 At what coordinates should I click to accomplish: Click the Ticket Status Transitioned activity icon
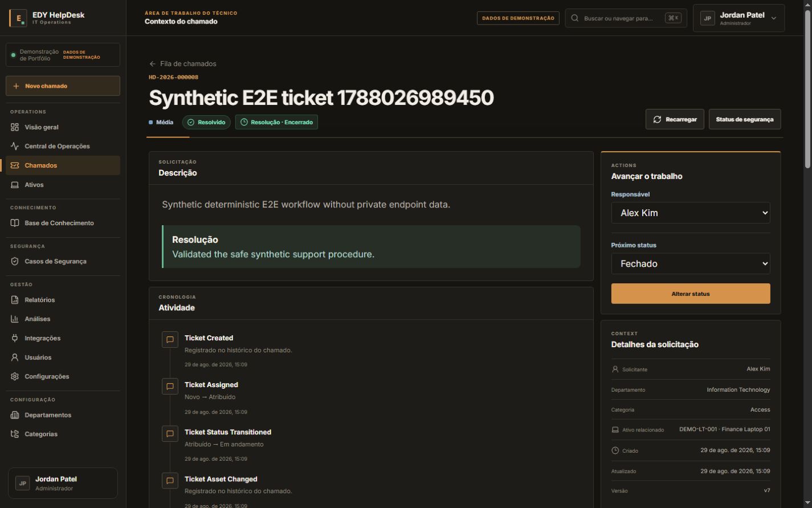(x=169, y=433)
